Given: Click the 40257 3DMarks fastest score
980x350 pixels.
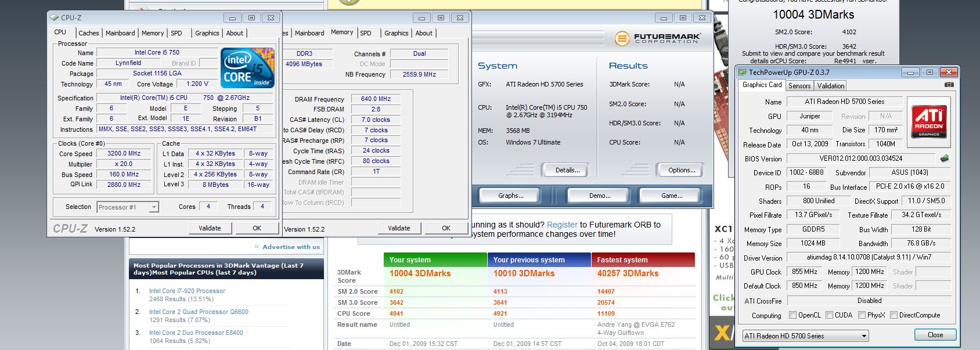Looking at the screenshot, I should [x=628, y=273].
